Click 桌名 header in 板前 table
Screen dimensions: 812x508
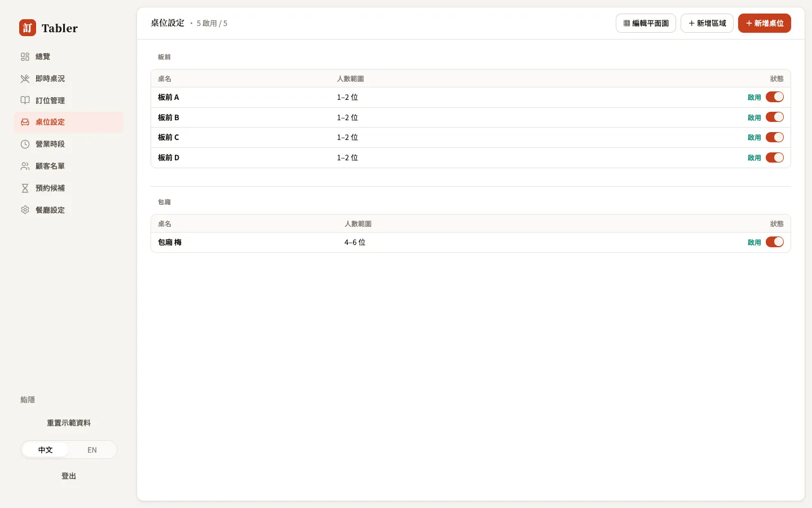coord(165,78)
